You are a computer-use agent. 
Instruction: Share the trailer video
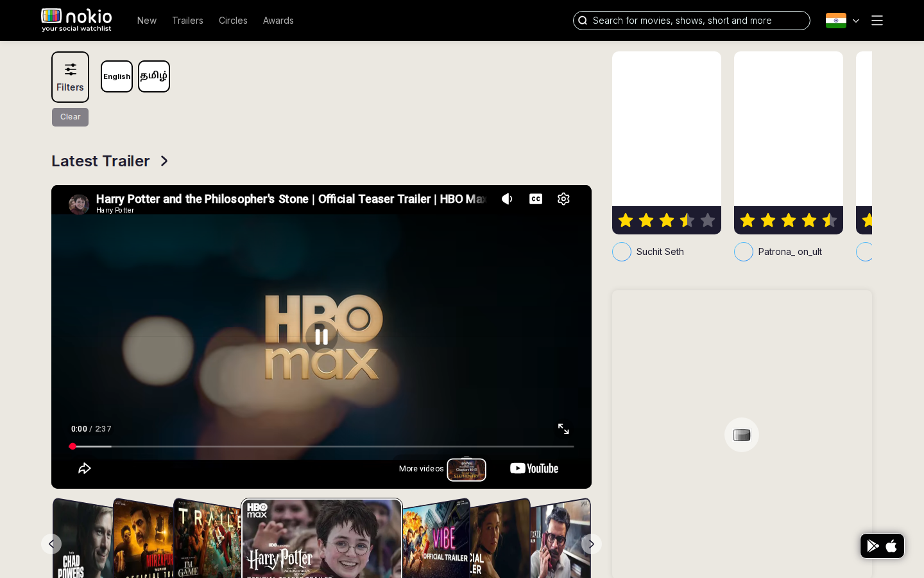click(x=84, y=468)
